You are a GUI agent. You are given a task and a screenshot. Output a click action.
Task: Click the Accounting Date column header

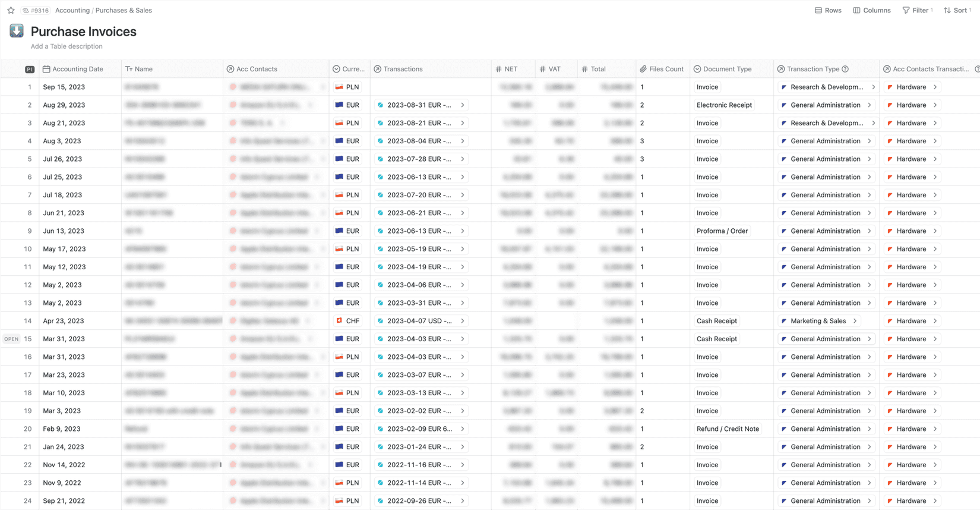[x=77, y=69]
